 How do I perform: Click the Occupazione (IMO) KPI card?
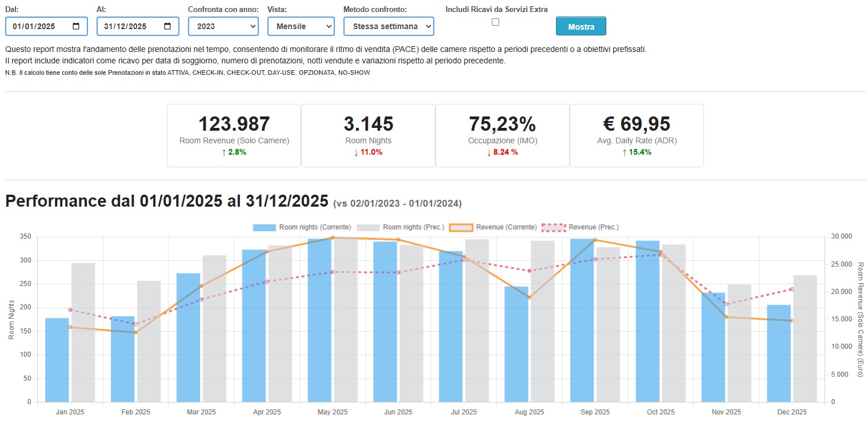click(502, 135)
